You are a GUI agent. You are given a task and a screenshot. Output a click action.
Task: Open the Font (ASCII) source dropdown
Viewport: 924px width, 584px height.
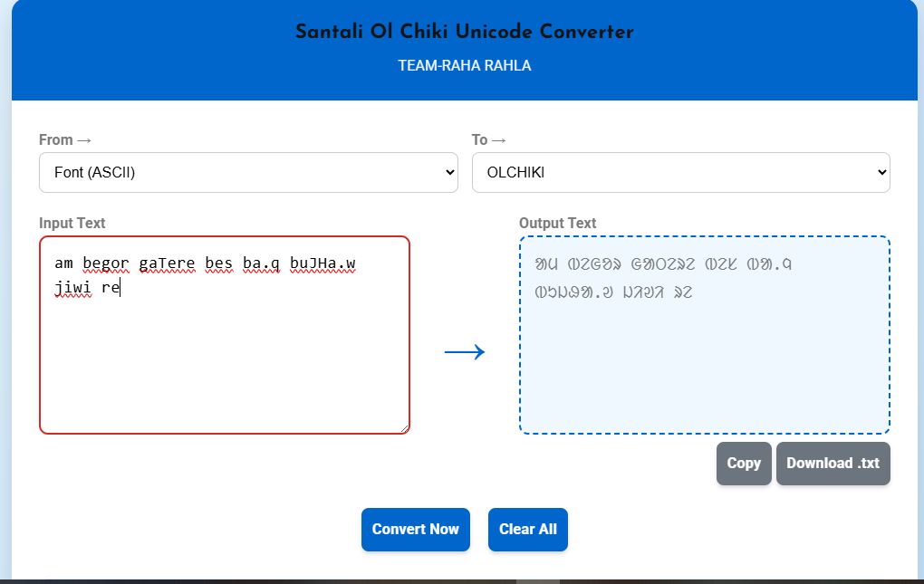pos(248,172)
